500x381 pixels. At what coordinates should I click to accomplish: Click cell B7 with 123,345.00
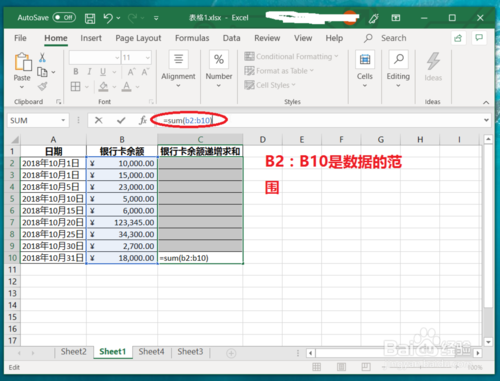tap(122, 222)
